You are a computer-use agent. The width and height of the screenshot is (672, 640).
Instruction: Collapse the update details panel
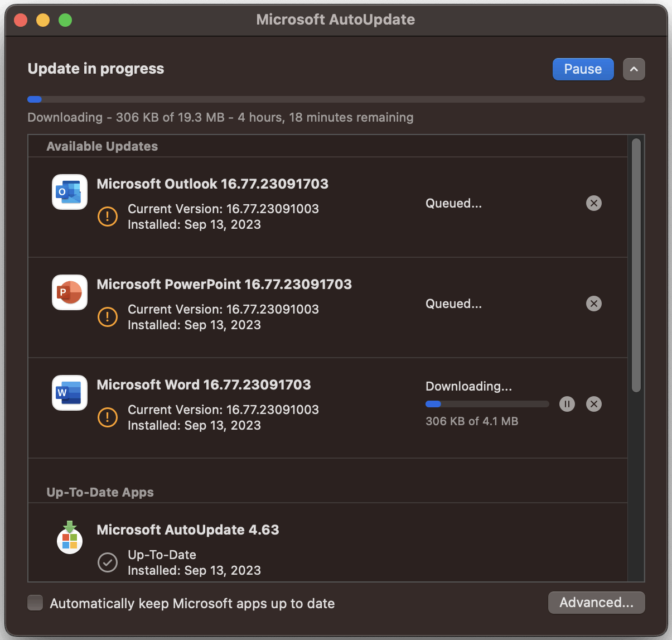(x=634, y=69)
